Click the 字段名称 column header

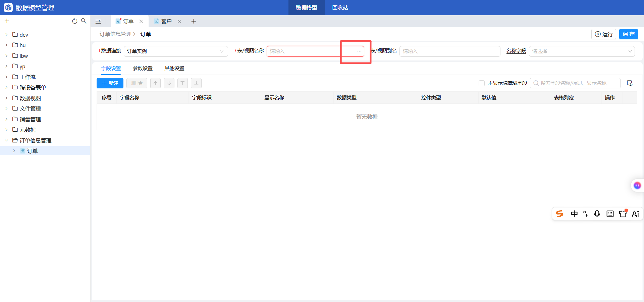click(x=129, y=98)
